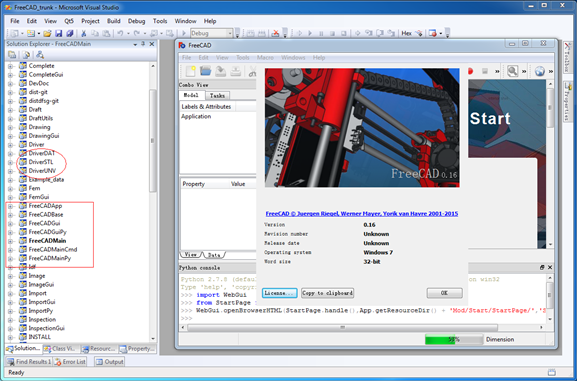This screenshot has width=577, height=381.
Task: Select the FreeCADGui tree item
Action: [44, 223]
